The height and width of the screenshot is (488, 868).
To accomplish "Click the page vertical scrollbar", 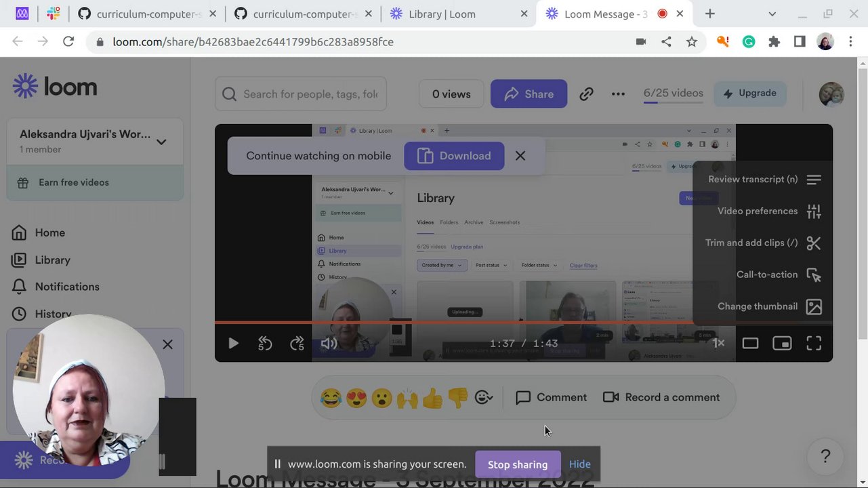I will click(863, 203).
